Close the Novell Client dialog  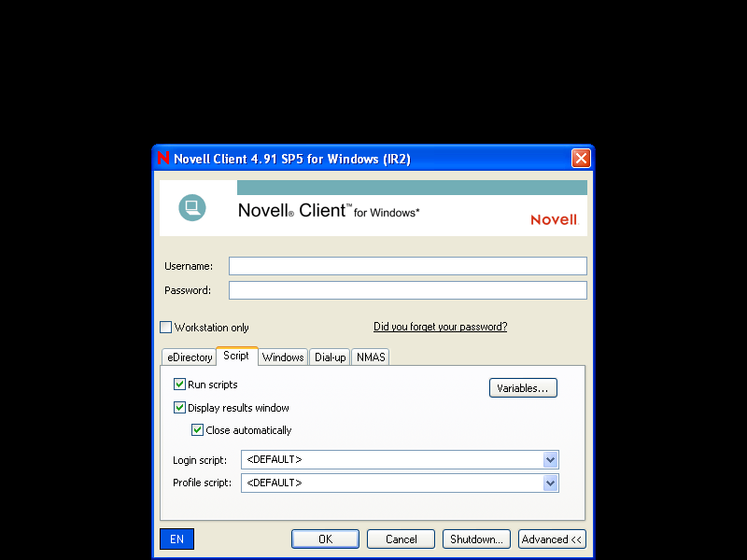pyautogui.click(x=581, y=158)
